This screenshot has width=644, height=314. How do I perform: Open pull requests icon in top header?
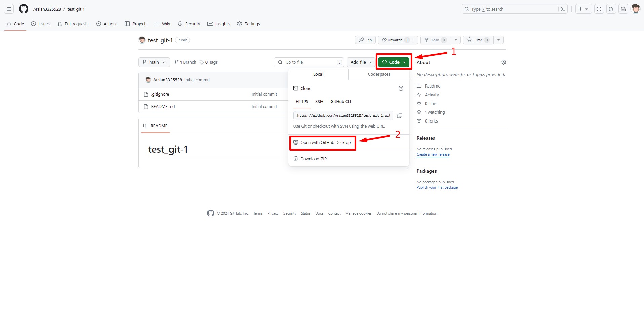[611, 9]
